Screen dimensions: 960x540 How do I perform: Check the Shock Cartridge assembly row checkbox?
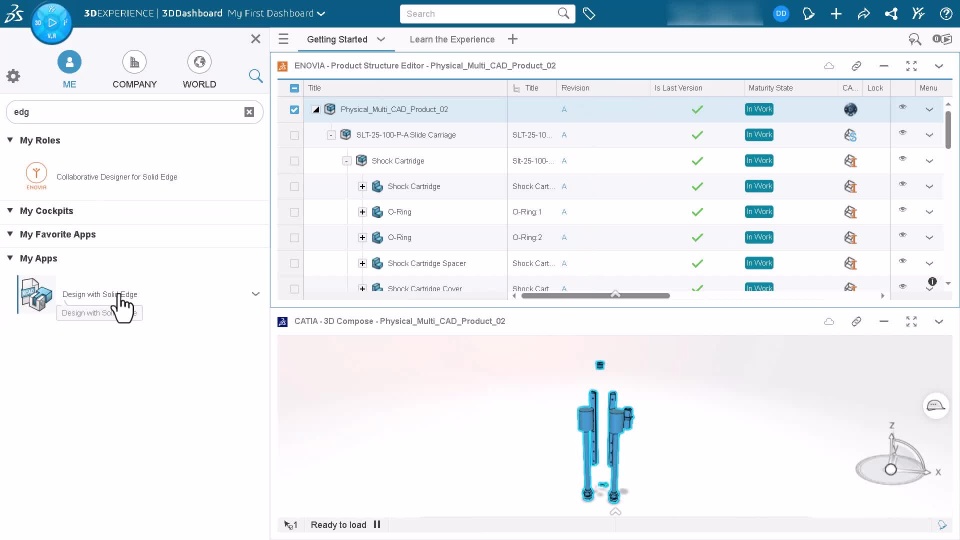tap(294, 161)
